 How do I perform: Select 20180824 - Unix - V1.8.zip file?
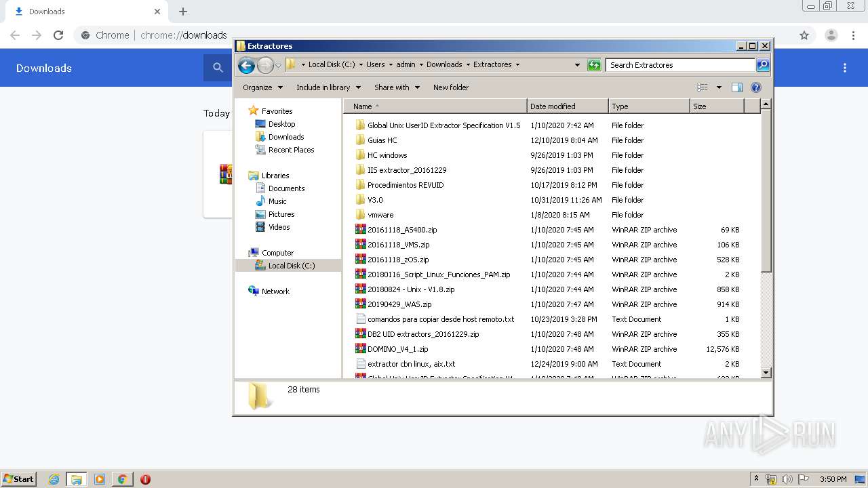coord(411,289)
